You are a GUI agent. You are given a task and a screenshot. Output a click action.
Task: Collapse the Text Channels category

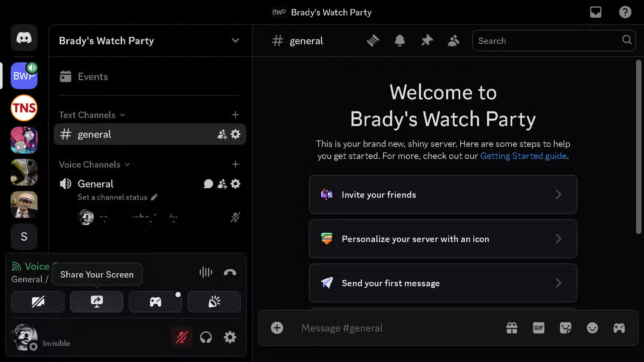pos(92,115)
